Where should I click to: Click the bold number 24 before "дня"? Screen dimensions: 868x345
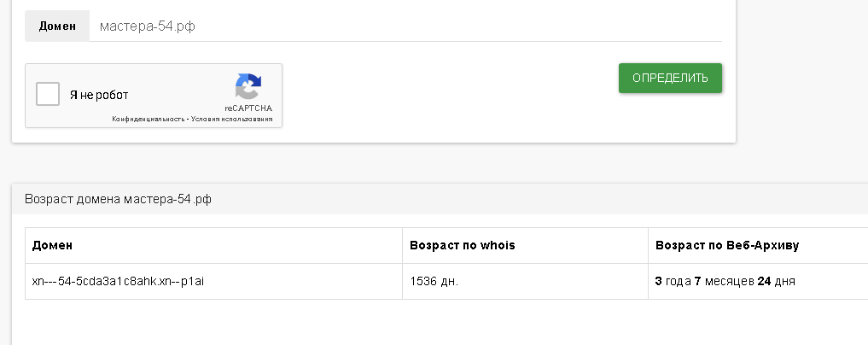(765, 281)
